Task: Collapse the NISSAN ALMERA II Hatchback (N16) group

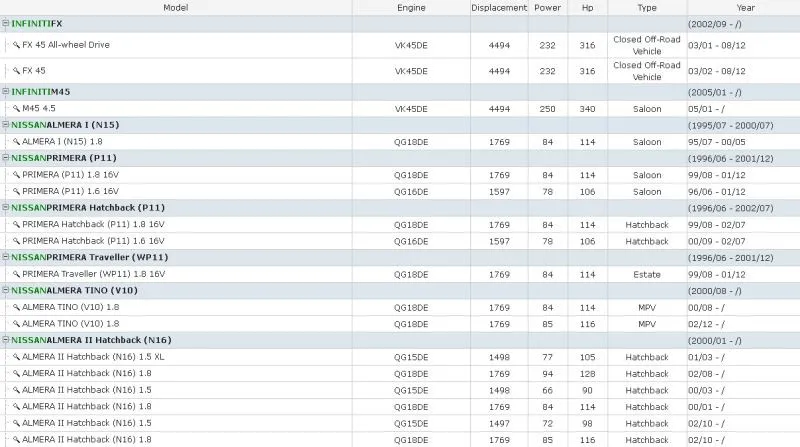Action: click(x=6, y=339)
